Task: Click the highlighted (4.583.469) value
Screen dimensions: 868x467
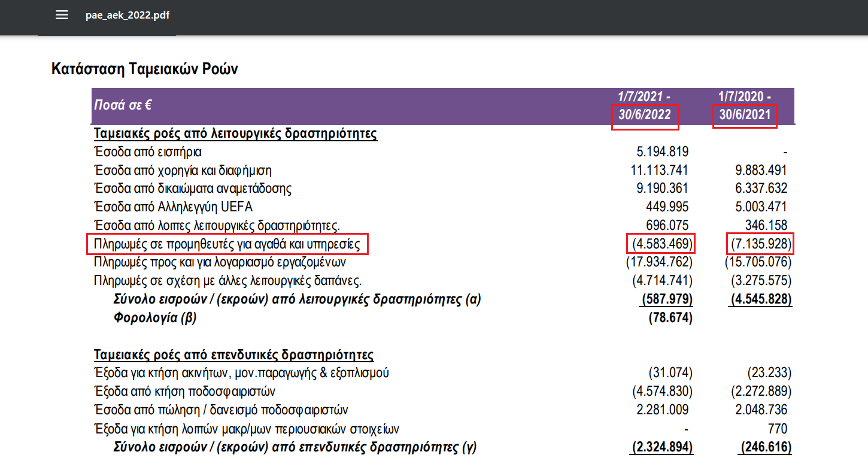Action: 661,244
